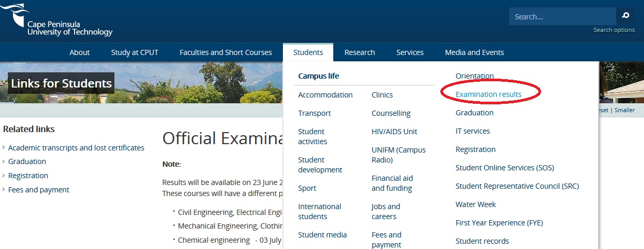Viewport: 644px width, 249px height.
Task: Expand the Research menu
Action: (360, 52)
